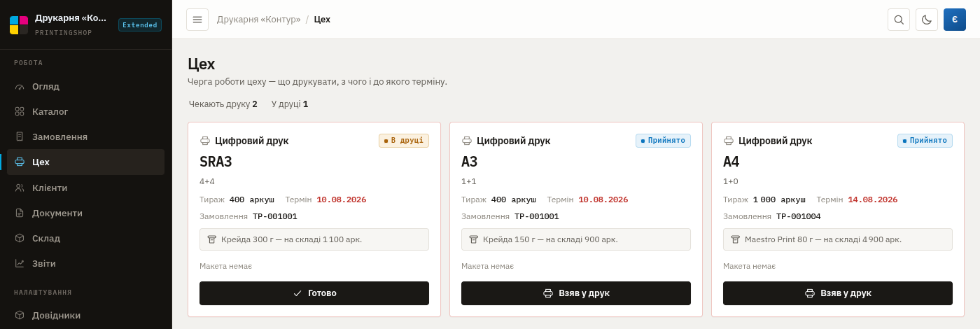
Task: Click the Замовлення document icon
Action: 20,136
